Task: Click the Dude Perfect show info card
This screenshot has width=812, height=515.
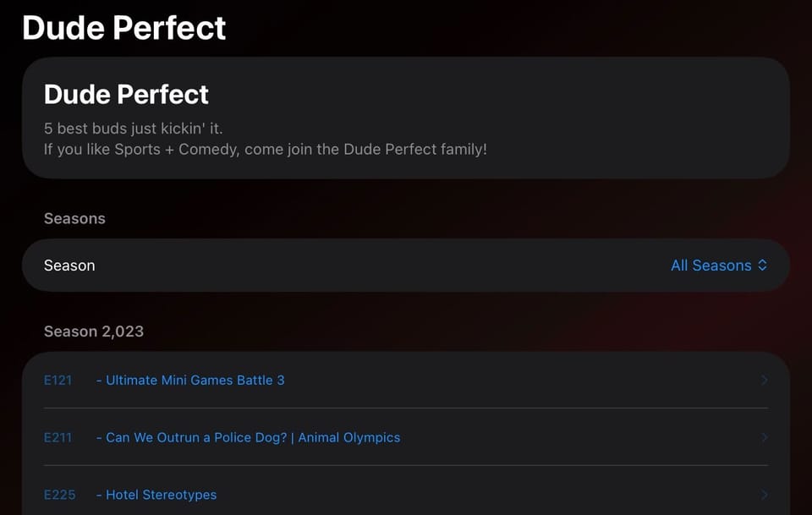Action: pos(406,117)
